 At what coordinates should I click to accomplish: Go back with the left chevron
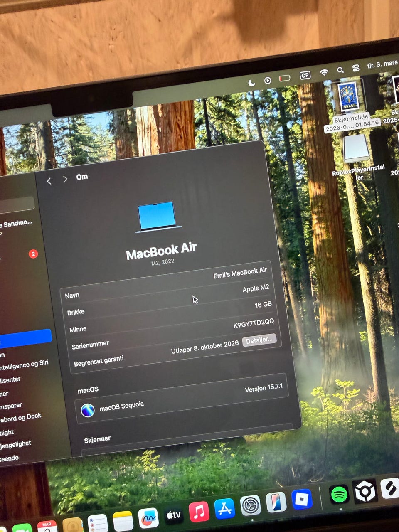pos(49,181)
